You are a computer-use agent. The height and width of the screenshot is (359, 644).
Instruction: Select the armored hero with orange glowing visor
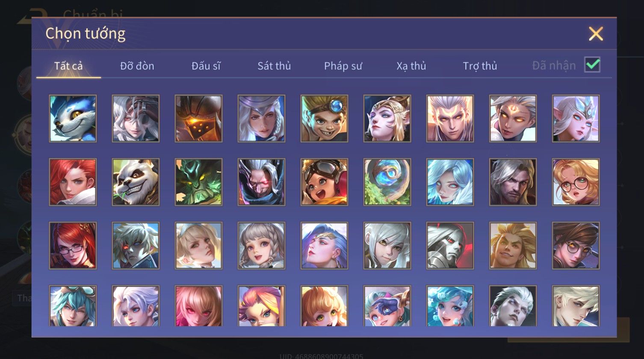[198, 119]
